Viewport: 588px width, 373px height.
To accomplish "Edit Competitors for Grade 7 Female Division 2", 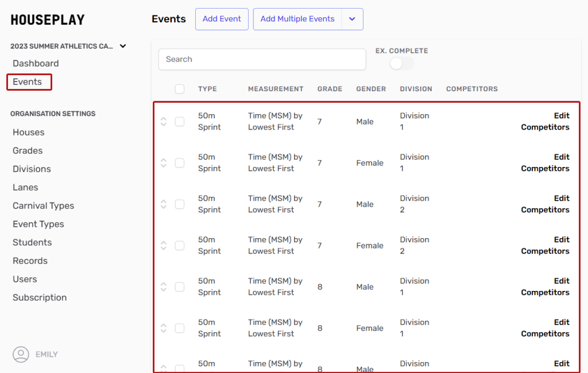I will [x=545, y=246].
